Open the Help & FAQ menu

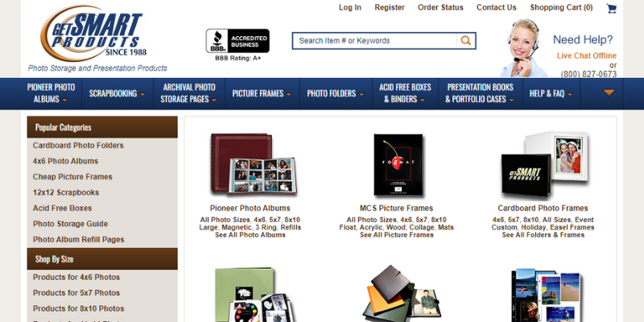pos(551,93)
